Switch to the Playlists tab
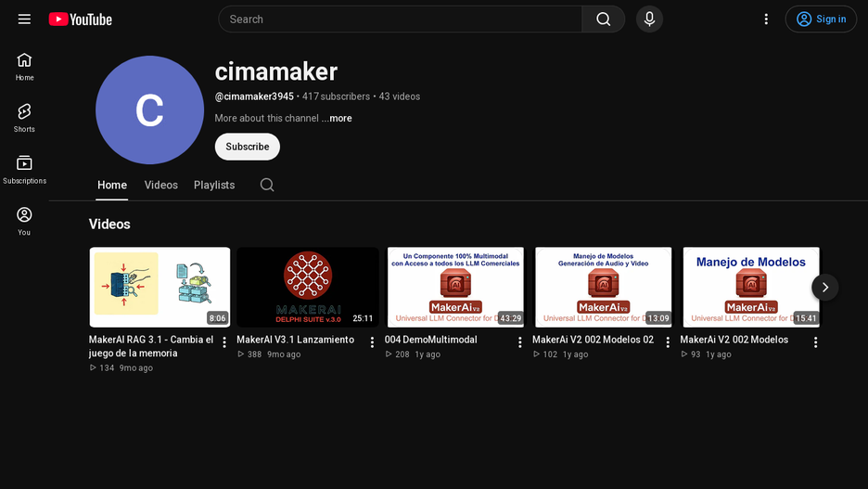 214,185
